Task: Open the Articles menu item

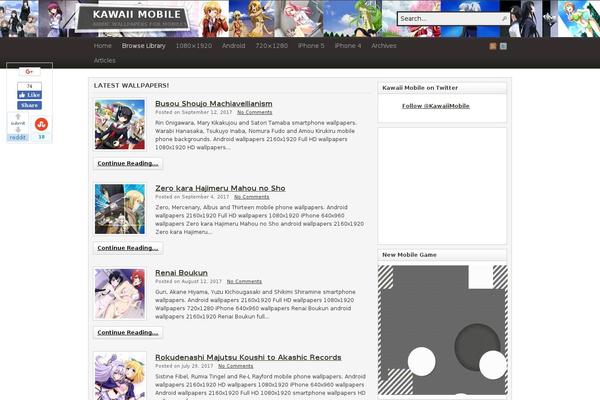Action: tap(104, 60)
